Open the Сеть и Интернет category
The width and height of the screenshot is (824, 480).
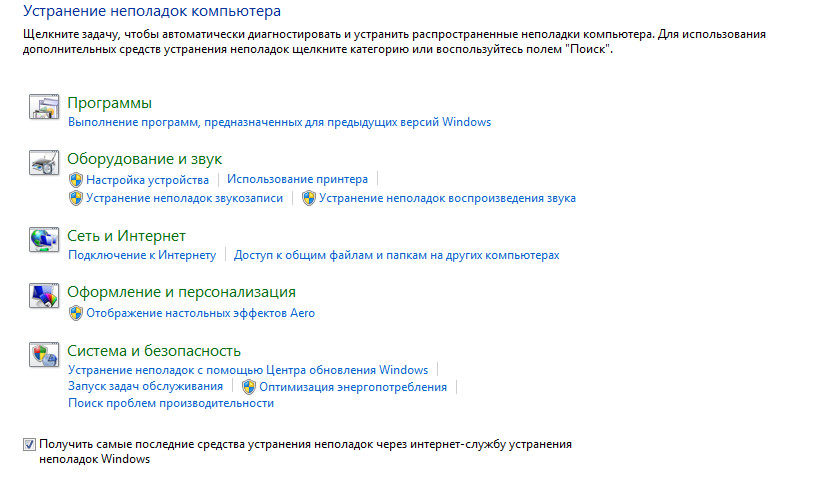[126, 236]
